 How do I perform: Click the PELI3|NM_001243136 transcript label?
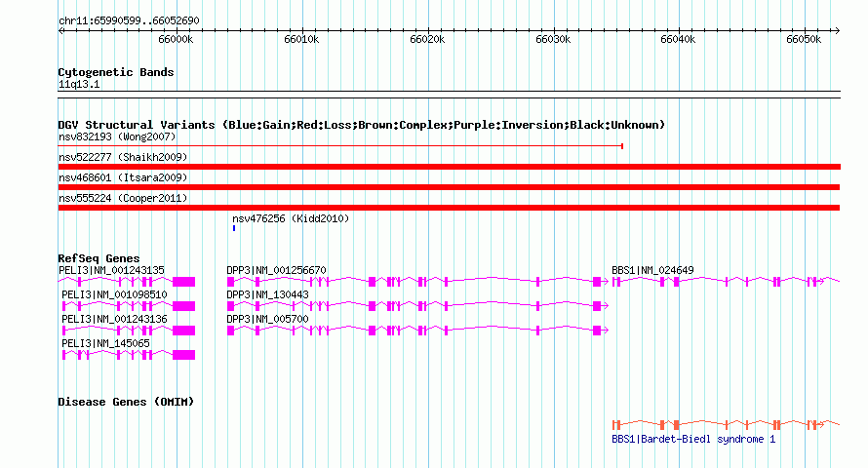coord(114,319)
